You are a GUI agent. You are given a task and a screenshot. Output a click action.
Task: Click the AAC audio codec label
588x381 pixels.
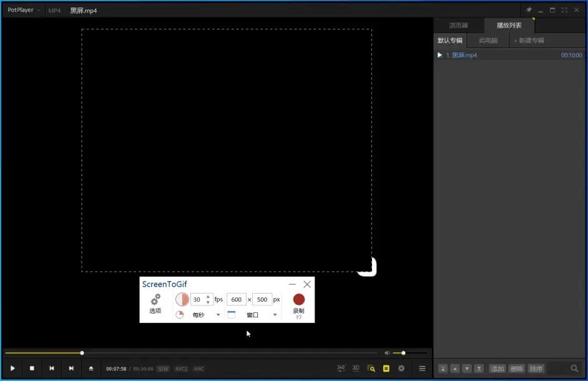click(198, 369)
